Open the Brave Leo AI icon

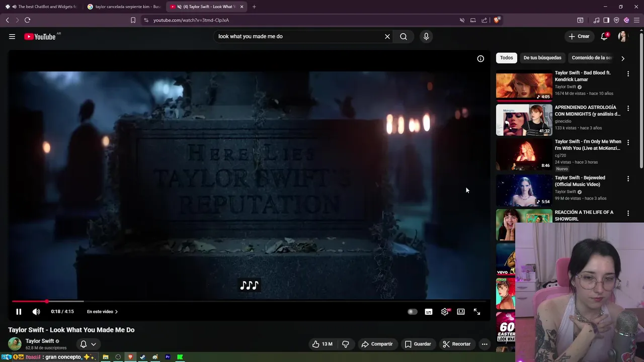[626, 20]
